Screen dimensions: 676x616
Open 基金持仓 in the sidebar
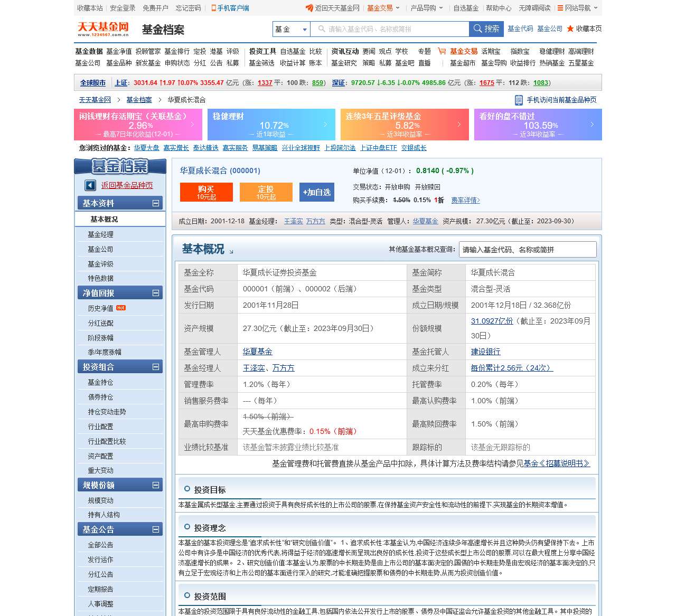coord(100,382)
